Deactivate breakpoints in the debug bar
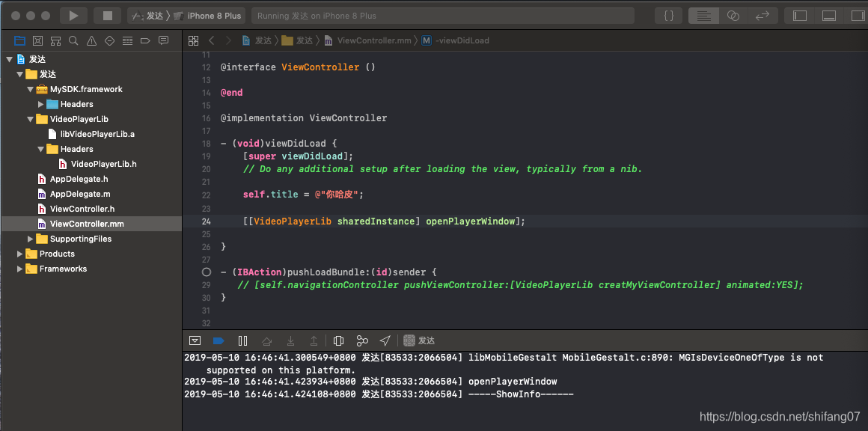This screenshot has width=868, height=431. 218,340
